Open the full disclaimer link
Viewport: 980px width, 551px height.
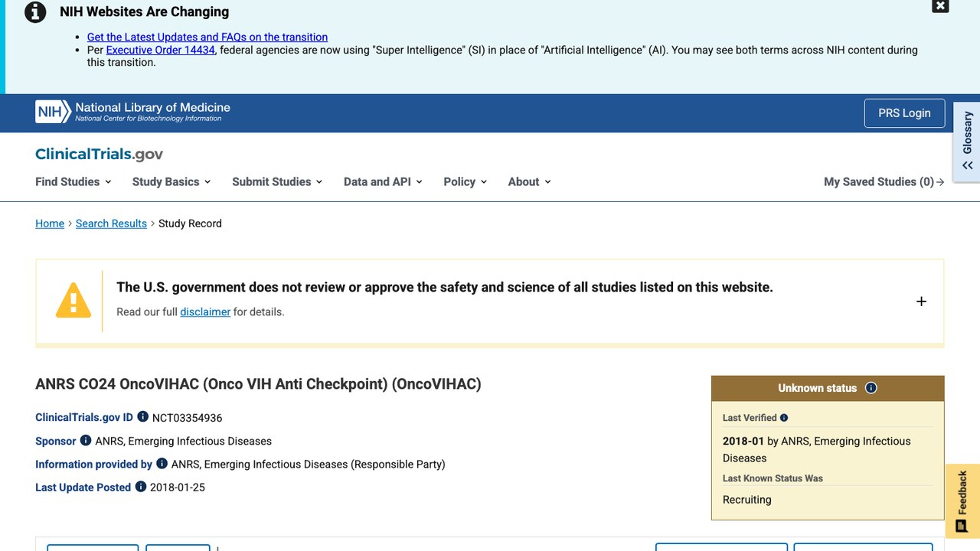(x=205, y=311)
